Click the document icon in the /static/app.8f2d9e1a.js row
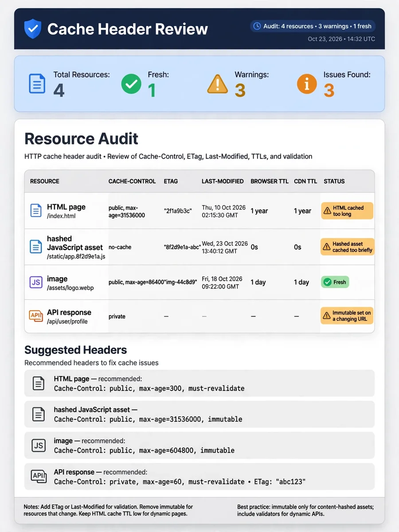Screen dimensions: 399x532 (x=36, y=247)
